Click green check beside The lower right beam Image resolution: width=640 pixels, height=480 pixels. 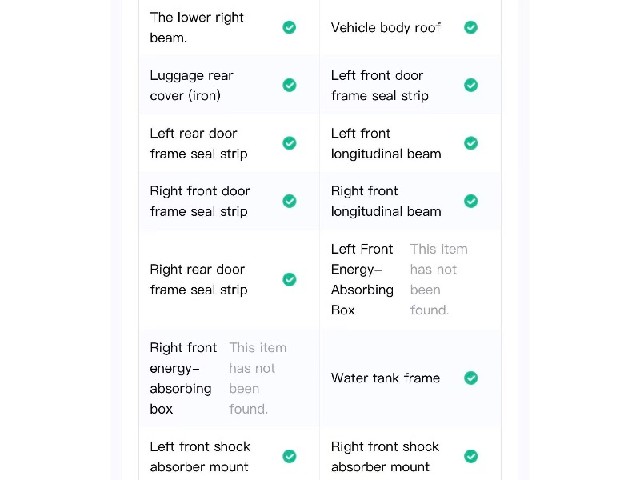(x=289, y=27)
